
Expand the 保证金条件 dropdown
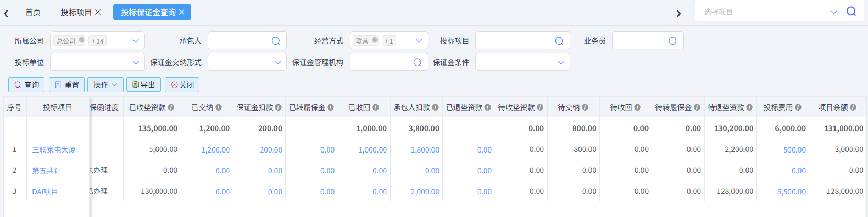coord(561,62)
